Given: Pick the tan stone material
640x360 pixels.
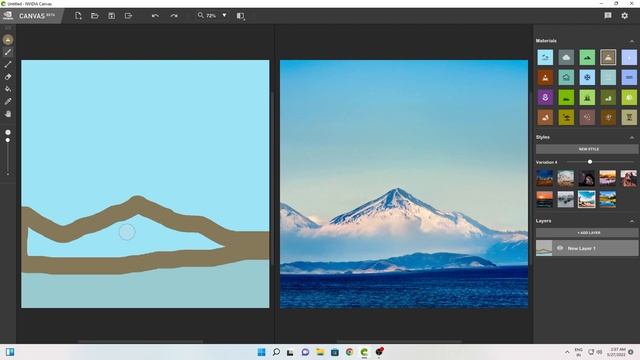Looking at the screenshot, I should pyautogui.click(x=629, y=118).
